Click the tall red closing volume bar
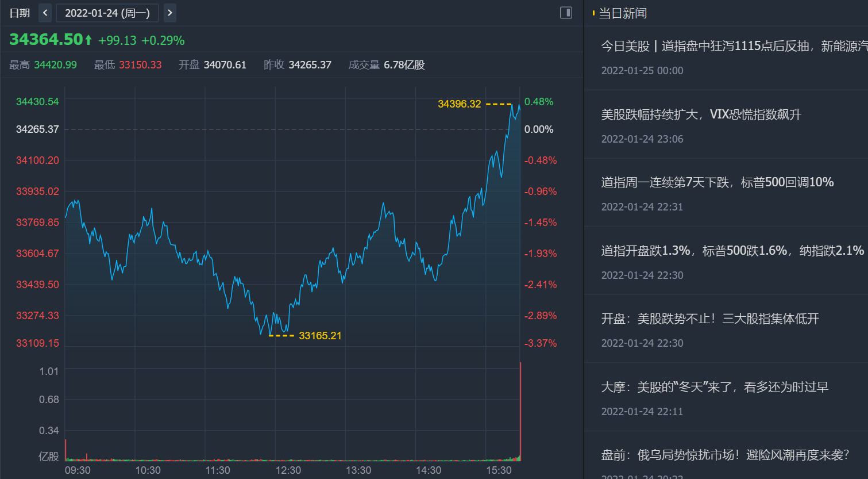 tap(520, 411)
